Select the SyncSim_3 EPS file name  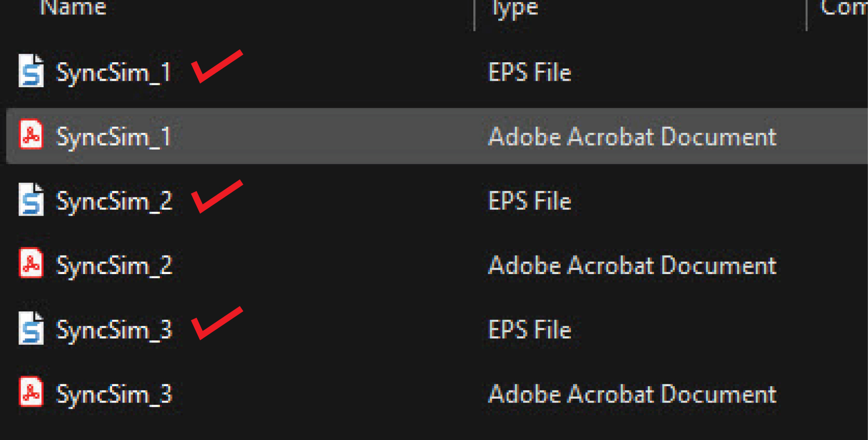click(114, 330)
